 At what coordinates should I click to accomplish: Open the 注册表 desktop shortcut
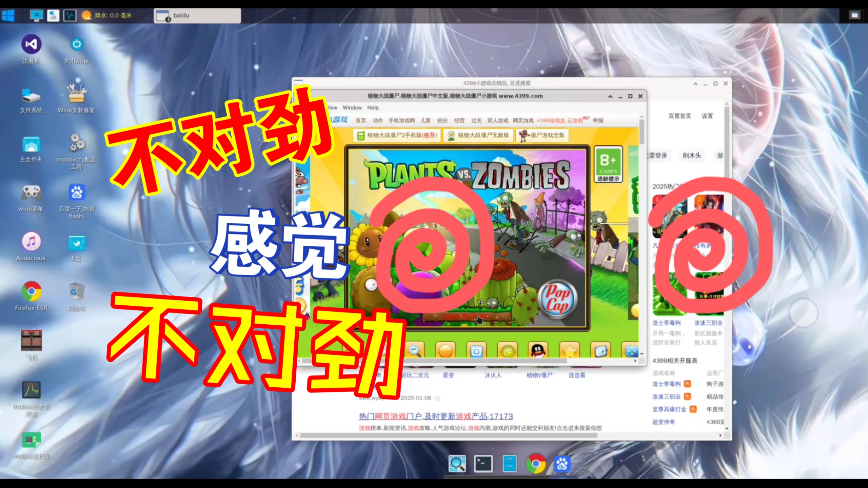pyautogui.click(x=31, y=45)
